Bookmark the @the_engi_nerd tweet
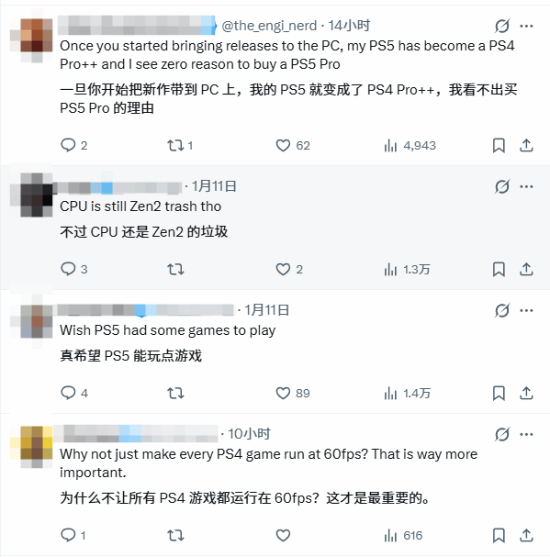This screenshot has width=550, height=557. tap(498, 145)
